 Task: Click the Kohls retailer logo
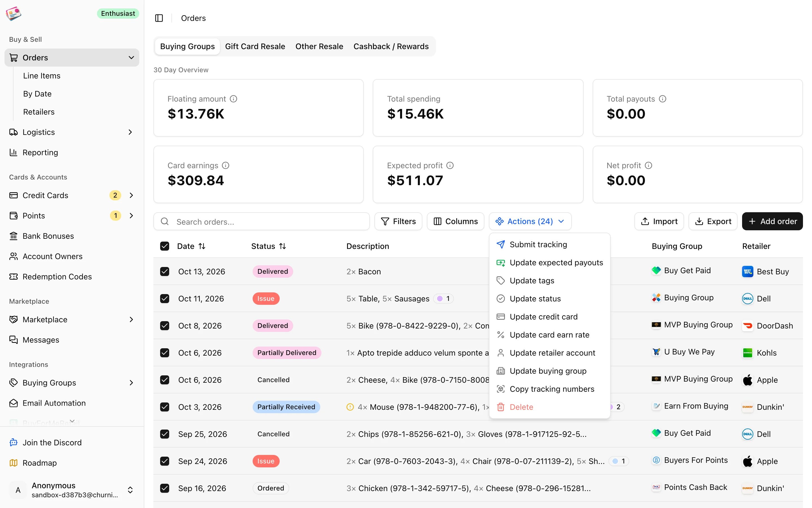[x=748, y=353]
